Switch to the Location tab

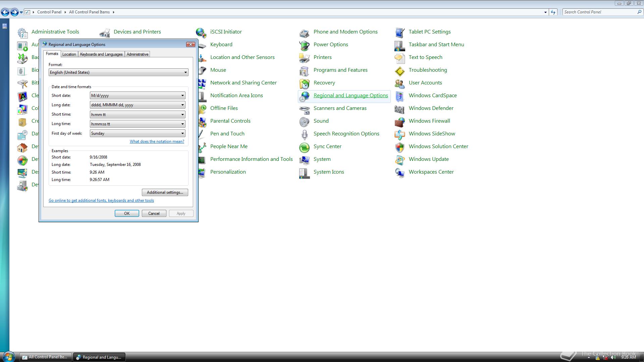[69, 54]
